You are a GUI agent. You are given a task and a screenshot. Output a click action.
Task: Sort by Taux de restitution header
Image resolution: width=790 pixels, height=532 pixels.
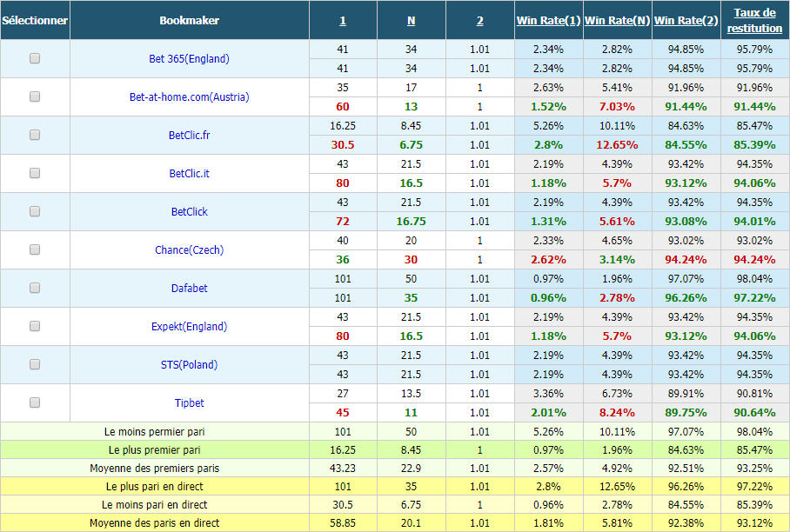point(754,21)
